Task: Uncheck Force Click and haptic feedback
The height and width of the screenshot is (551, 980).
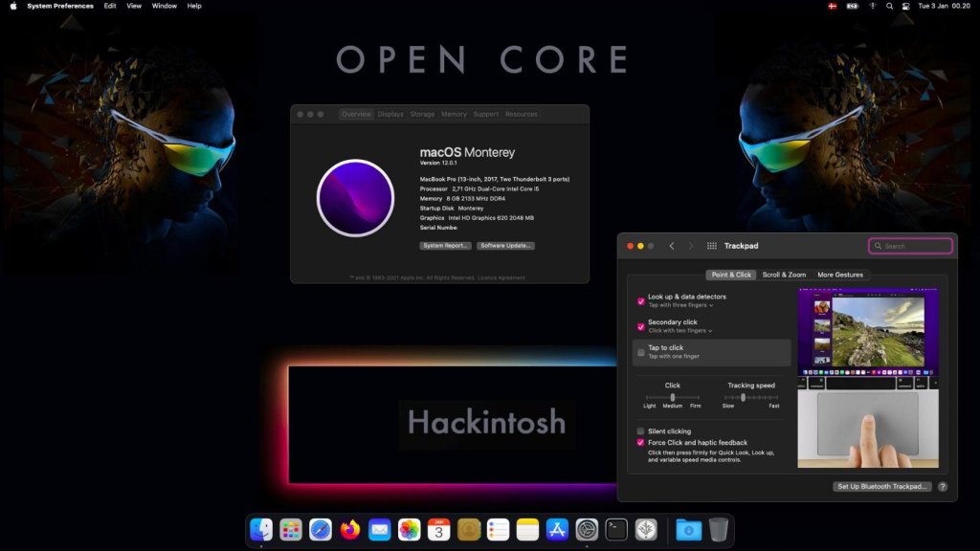Action: [x=641, y=443]
